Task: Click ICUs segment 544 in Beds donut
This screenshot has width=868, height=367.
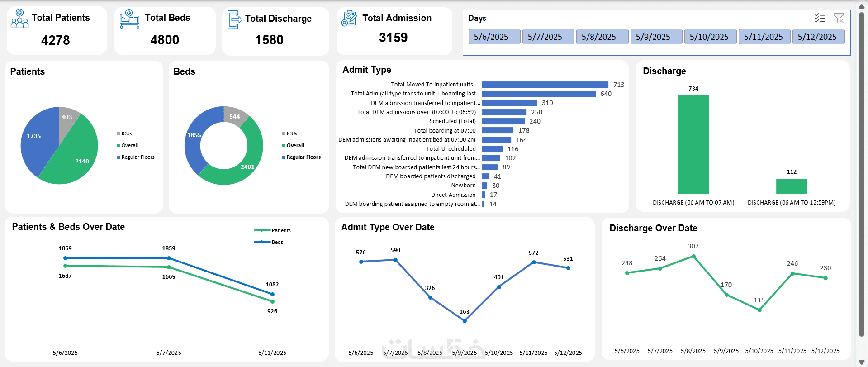Action: pyautogui.click(x=235, y=116)
